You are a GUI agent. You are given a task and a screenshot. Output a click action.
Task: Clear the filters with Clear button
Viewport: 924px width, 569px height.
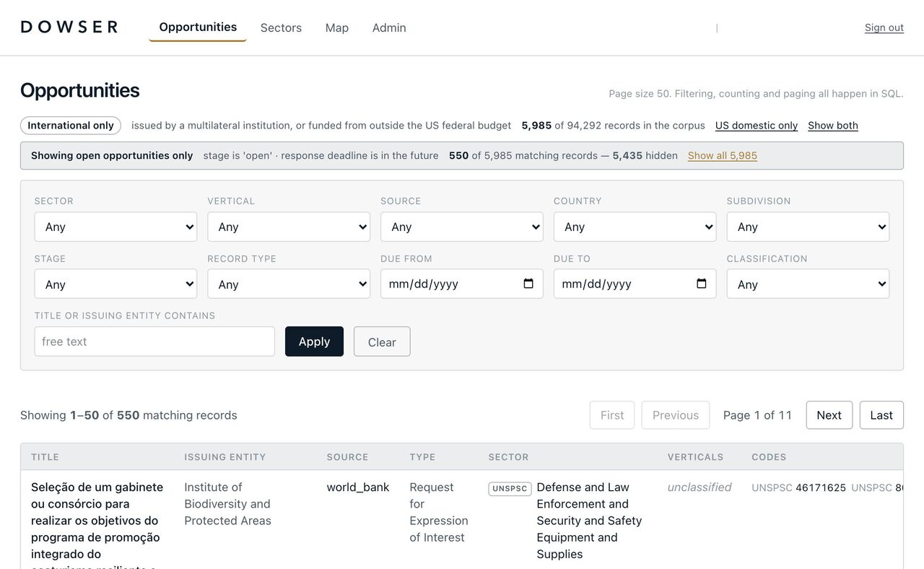pyautogui.click(x=382, y=342)
